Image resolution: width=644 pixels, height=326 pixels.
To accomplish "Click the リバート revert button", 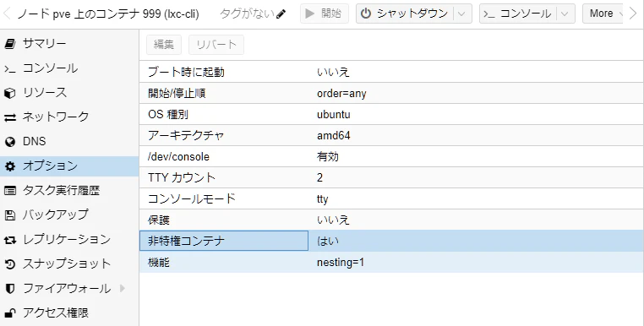I will point(216,45).
